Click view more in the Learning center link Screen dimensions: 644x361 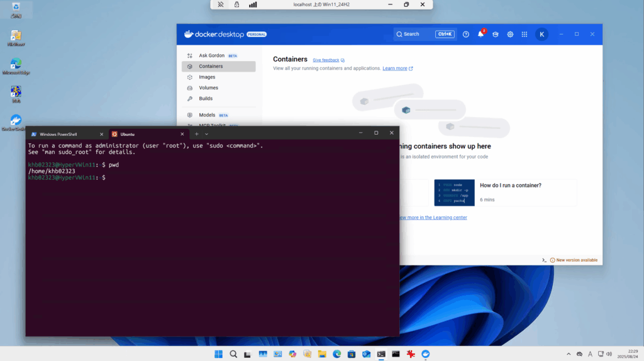tap(433, 218)
